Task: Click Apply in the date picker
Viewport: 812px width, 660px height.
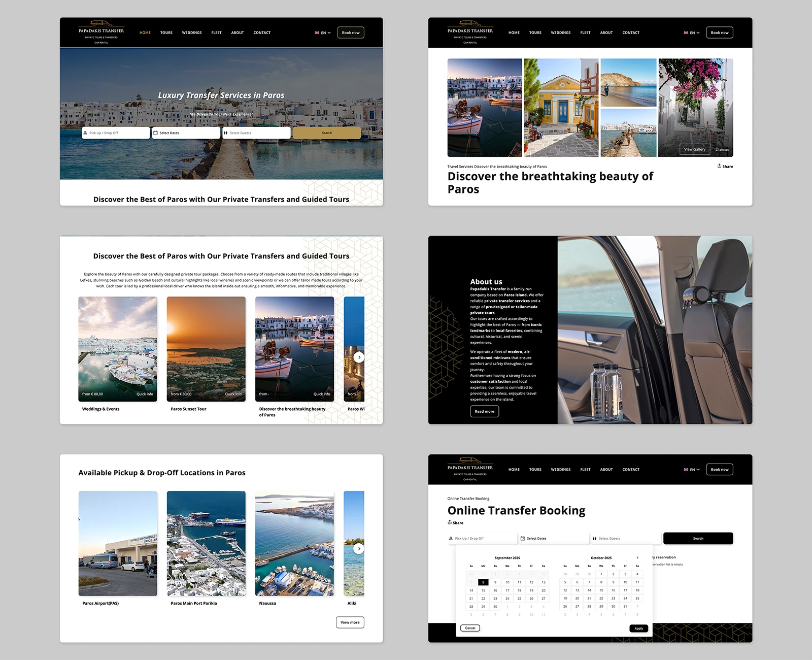Action: tap(638, 629)
